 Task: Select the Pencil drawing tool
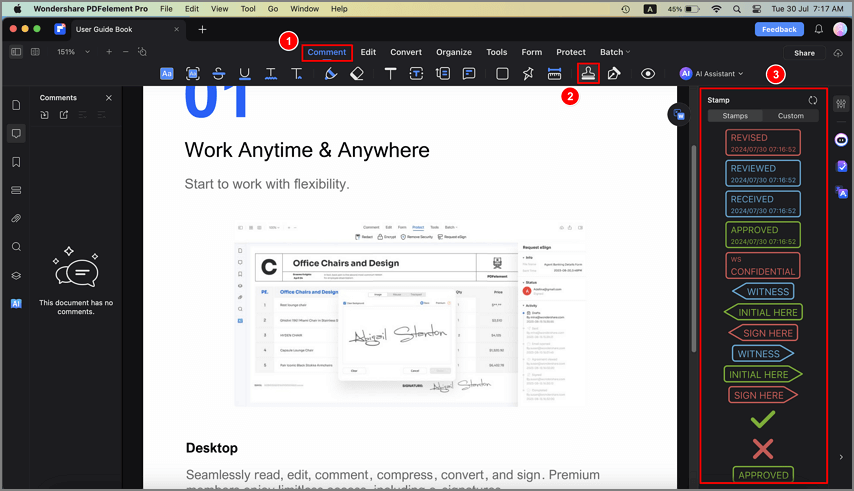click(331, 73)
